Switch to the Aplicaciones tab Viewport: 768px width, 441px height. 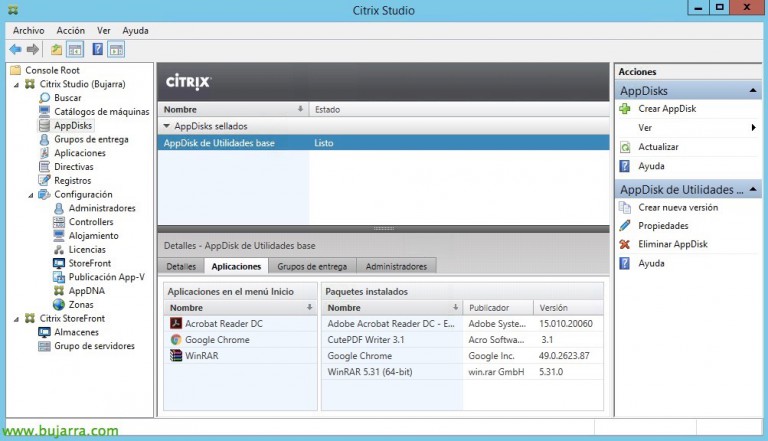(236, 266)
